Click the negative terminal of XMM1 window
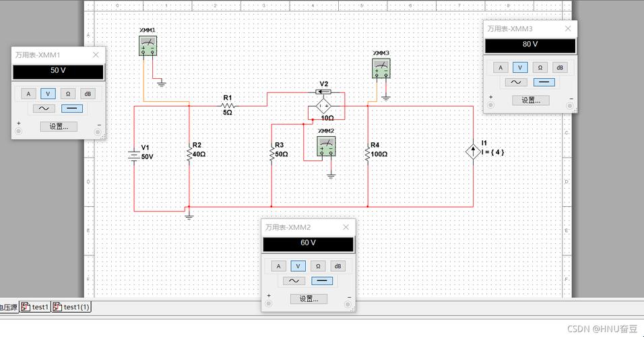Screen dimensions: 644x337 click(x=97, y=131)
